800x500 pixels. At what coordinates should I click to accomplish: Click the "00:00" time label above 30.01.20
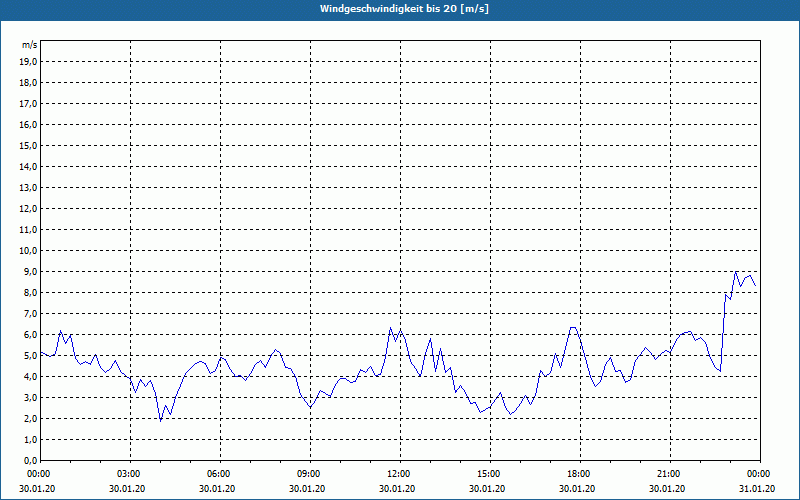[38, 474]
